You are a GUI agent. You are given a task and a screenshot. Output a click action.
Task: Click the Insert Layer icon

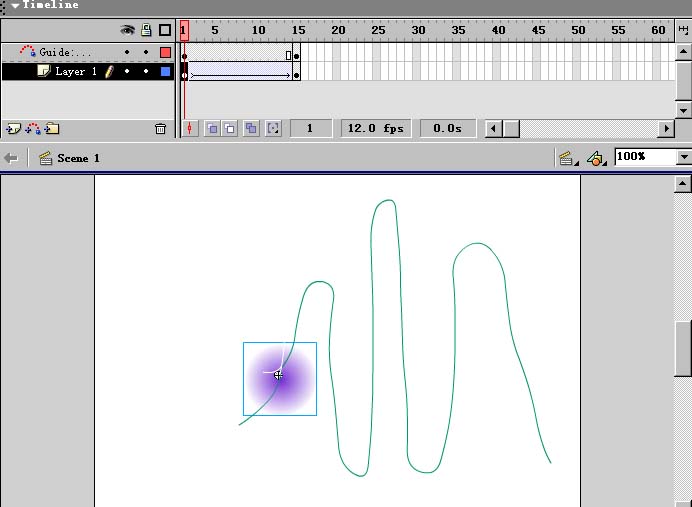13,129
